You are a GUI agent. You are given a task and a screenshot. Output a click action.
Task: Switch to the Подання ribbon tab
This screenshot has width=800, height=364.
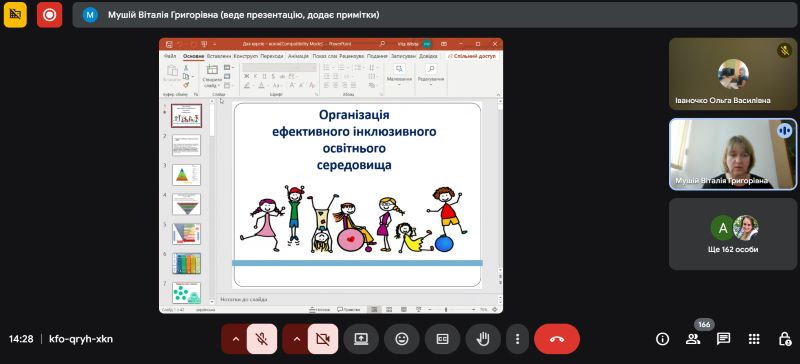pos(377,56)
